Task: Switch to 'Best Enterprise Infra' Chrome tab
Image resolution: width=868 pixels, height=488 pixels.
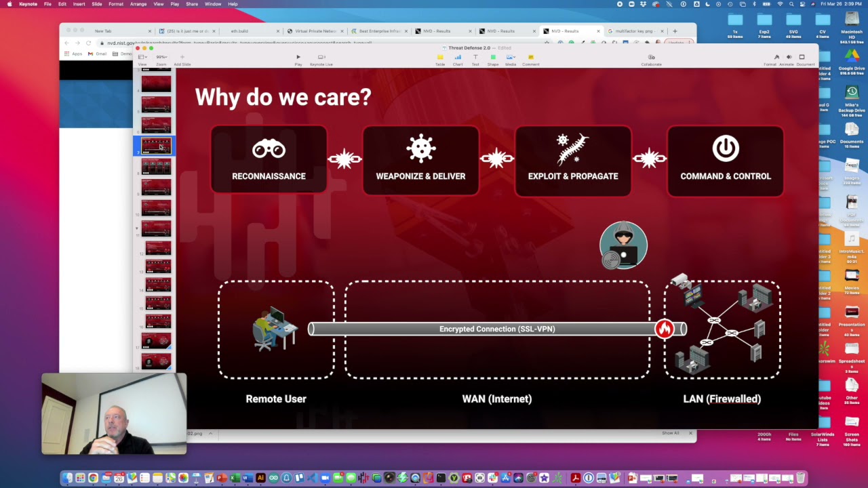Action: 380,31
